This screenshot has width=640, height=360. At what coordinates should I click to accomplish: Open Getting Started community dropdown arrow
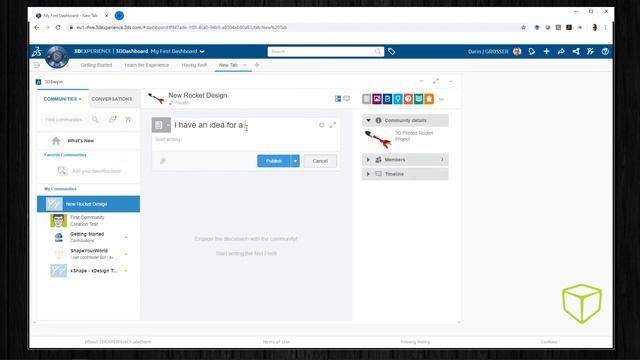[126, 237]
